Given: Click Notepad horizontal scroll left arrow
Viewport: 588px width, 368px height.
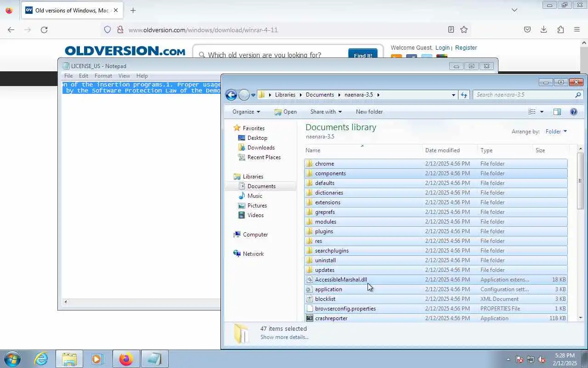Looking at the screenshot, I should 65,302.
